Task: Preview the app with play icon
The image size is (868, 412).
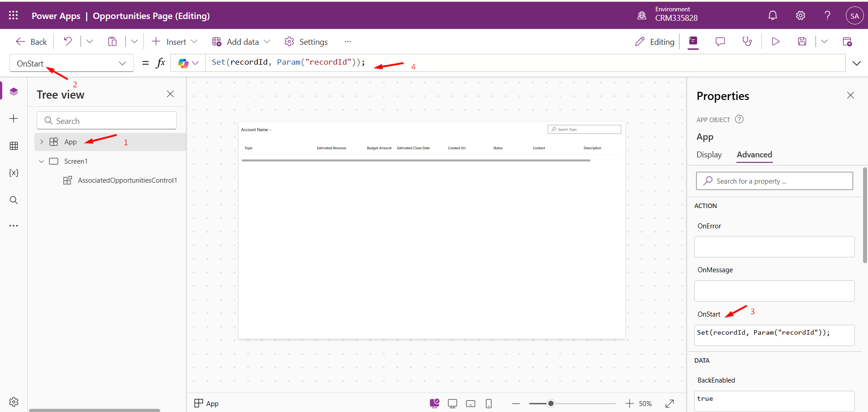Action: tap(776, 42)
